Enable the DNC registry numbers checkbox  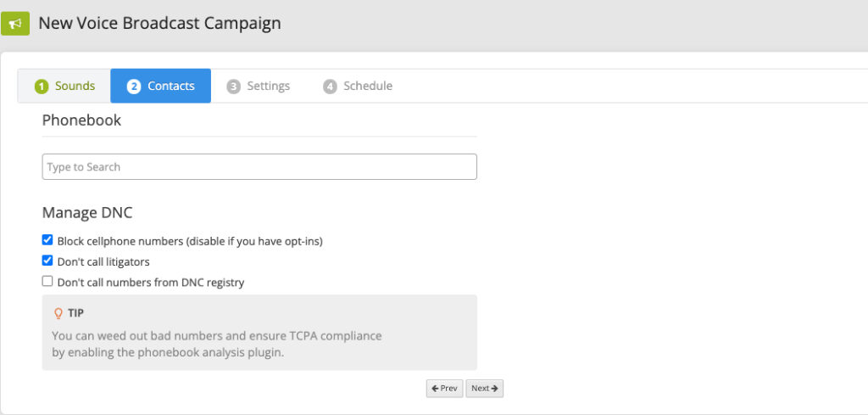(x=47, y=282)
